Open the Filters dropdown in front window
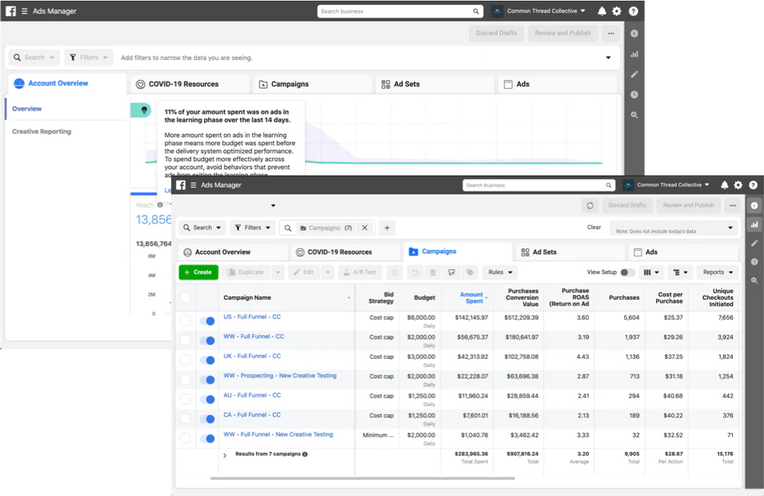Screen dimensions: 764x496 pos(252,227)
